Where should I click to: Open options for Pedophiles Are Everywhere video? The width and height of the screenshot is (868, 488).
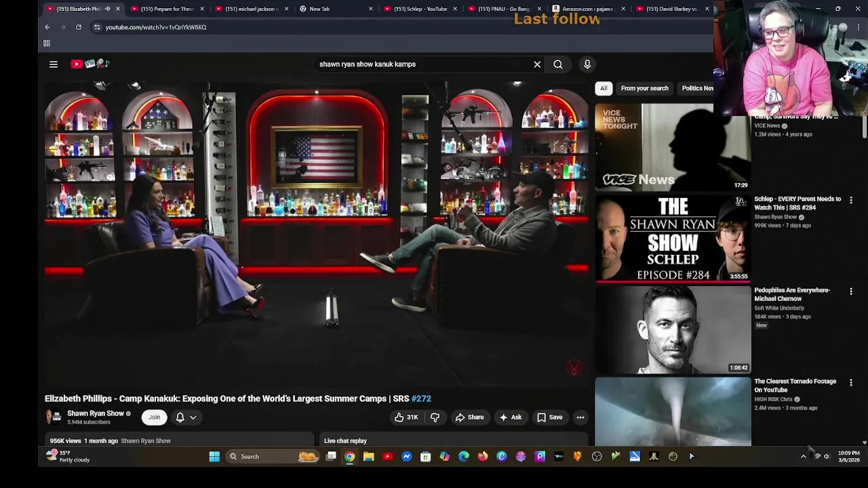click(851, 291)
